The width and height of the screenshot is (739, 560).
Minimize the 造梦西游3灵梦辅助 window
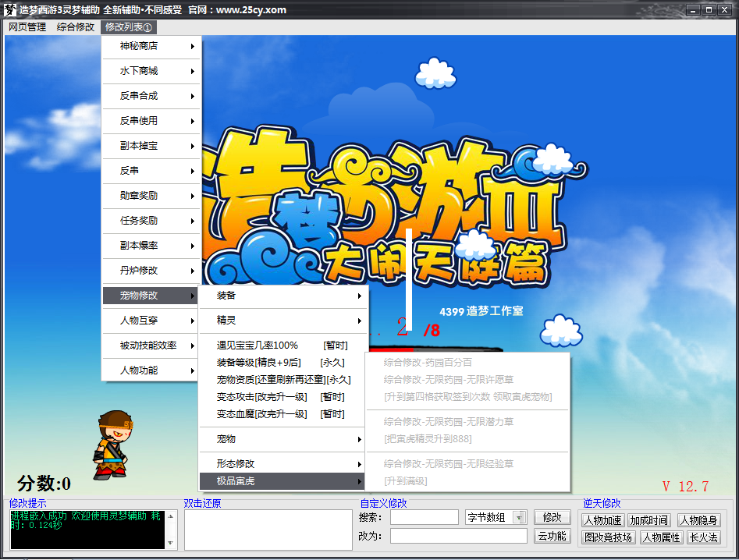693,9
